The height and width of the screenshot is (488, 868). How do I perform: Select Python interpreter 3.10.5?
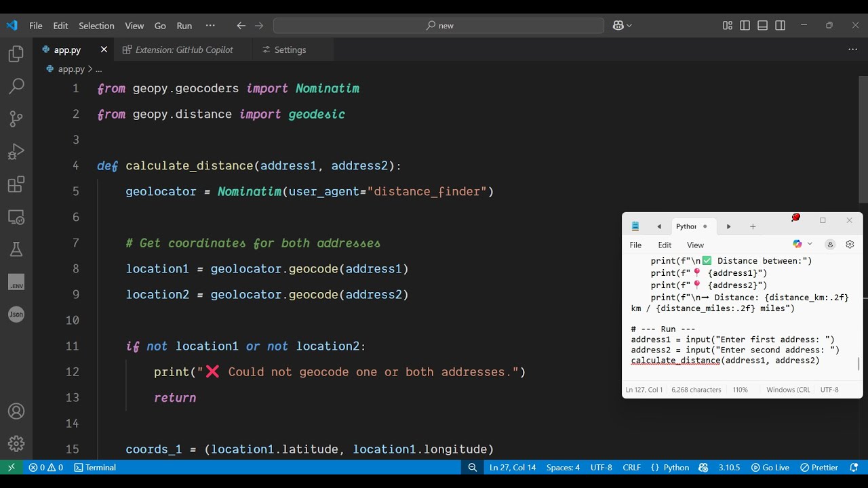pos(729,468)
